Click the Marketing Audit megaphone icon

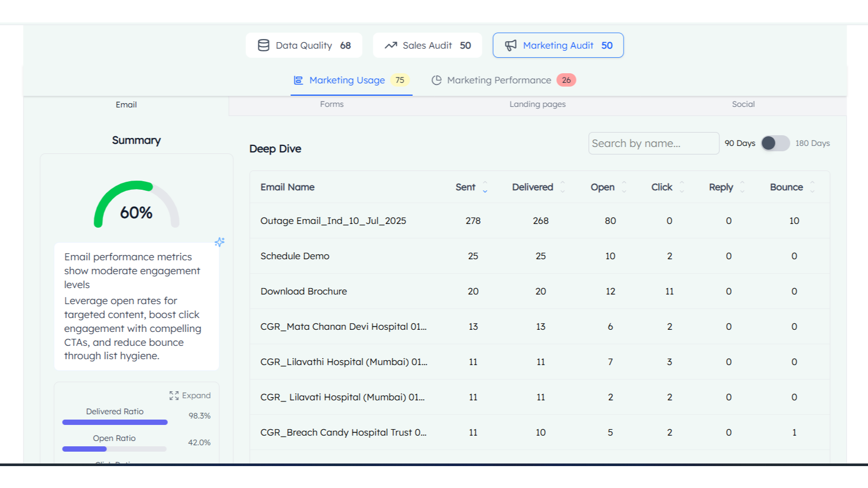click(x=511, y=45)
